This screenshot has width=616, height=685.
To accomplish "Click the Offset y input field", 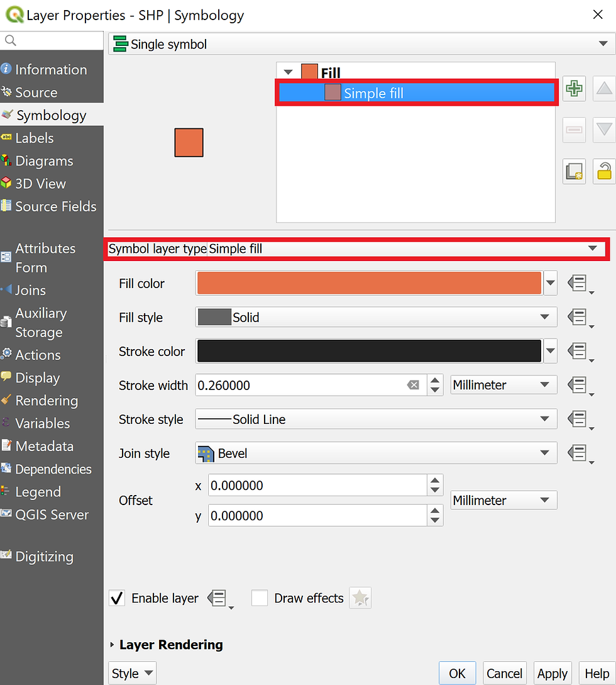I will 317,516.
